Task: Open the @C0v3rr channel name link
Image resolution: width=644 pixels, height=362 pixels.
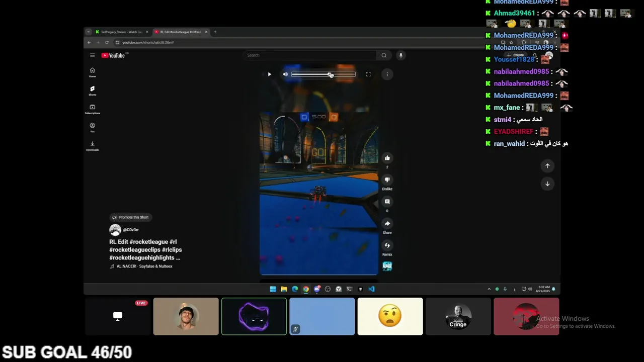Action: [x=131, y=230]
